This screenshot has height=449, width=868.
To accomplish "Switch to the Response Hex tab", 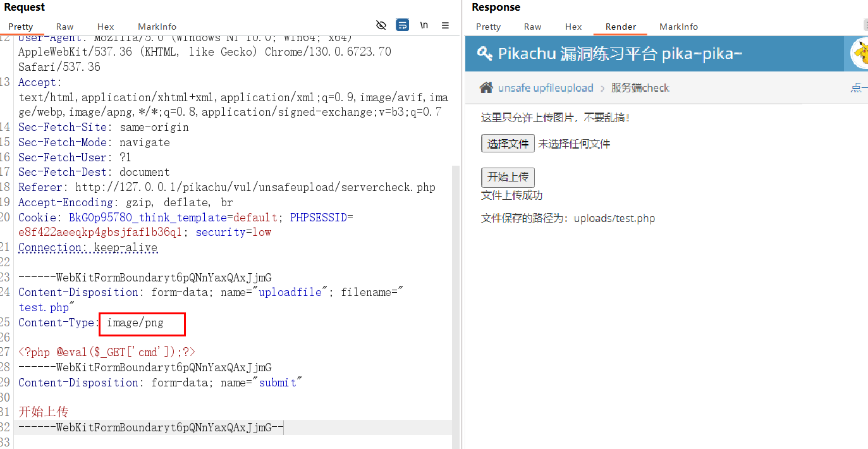I will pos(573,27).
